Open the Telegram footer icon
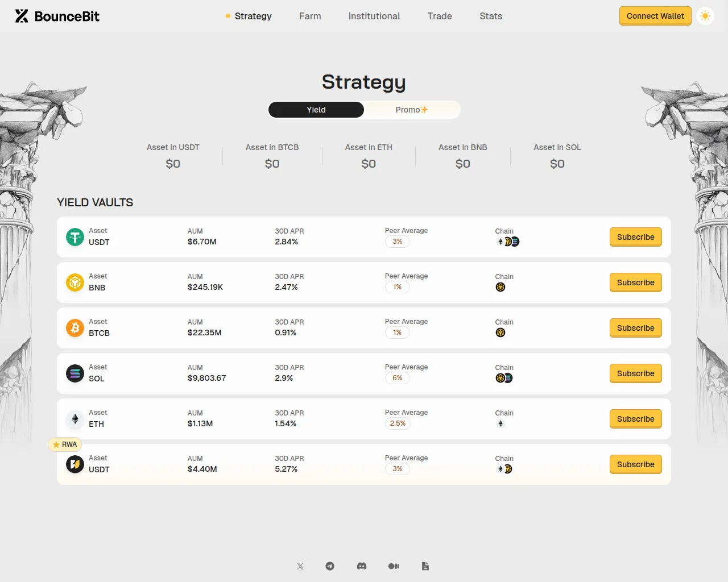728x582 pixels. coord(330,566)
